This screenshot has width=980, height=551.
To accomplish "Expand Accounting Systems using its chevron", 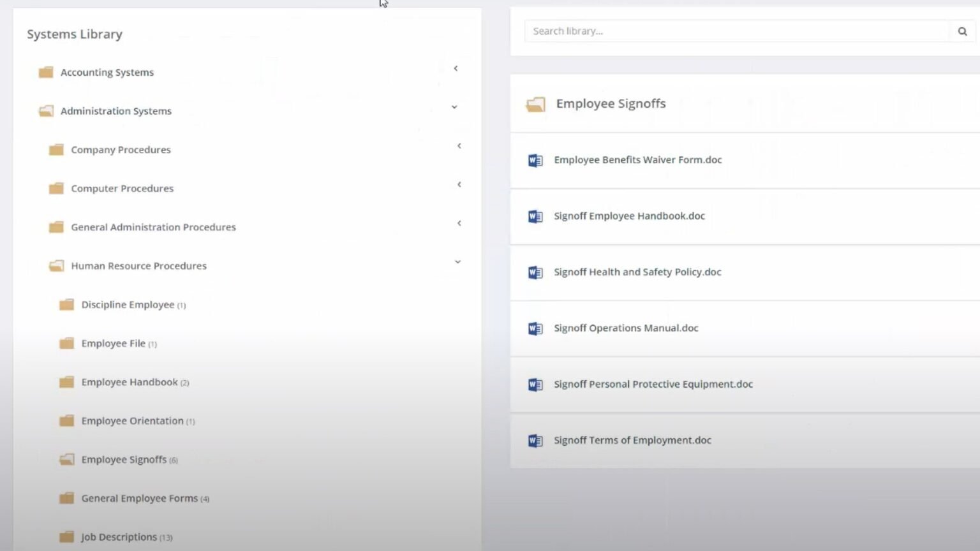I will (x=456, y=68).
